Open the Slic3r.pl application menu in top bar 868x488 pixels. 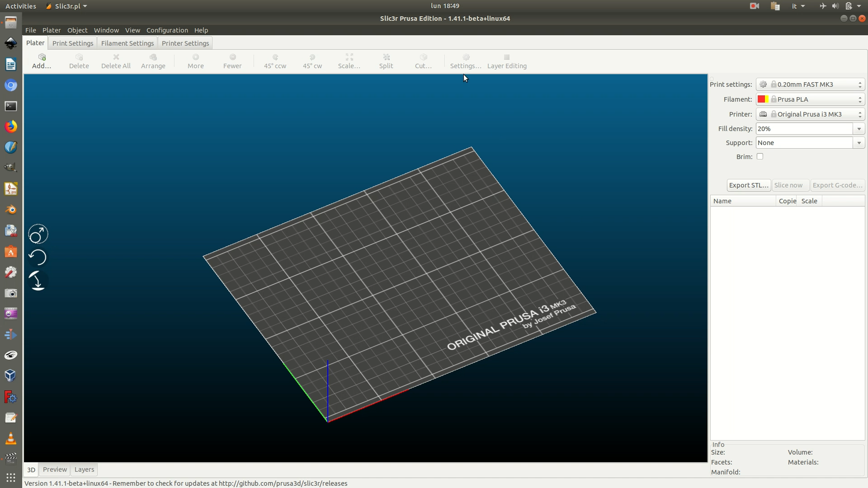pos(66,6)
